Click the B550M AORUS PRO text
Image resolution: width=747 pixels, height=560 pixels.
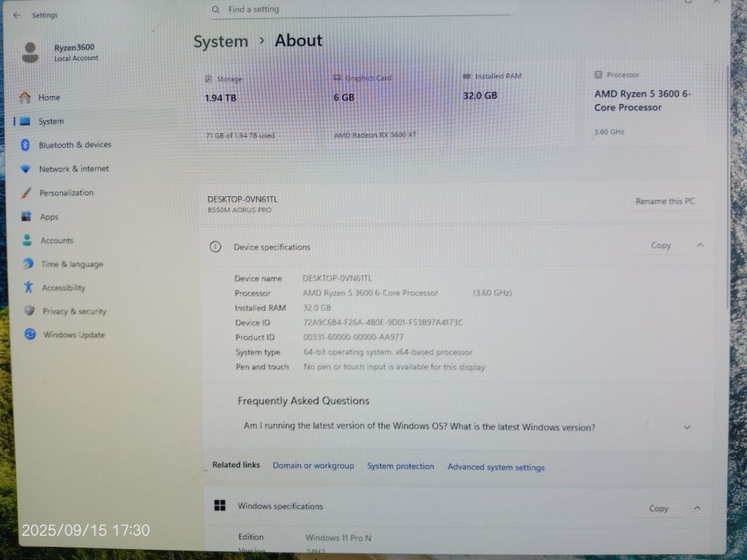(239, 210)
